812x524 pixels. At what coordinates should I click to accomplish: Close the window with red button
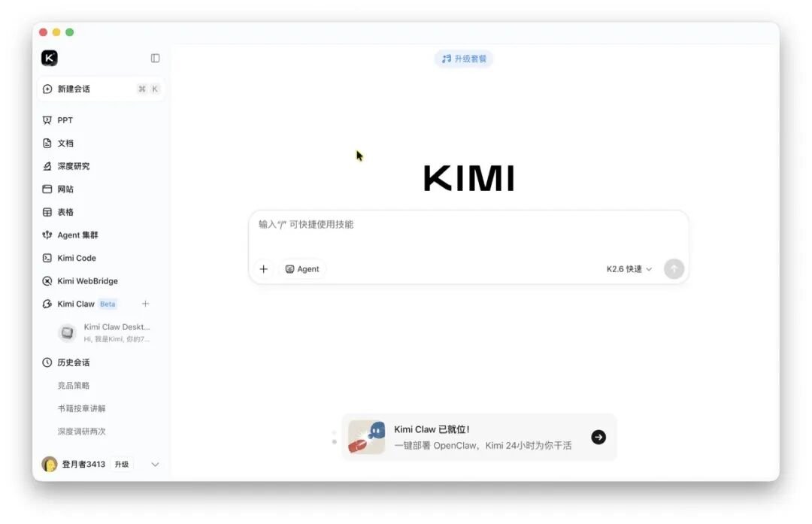pos(43,32)
